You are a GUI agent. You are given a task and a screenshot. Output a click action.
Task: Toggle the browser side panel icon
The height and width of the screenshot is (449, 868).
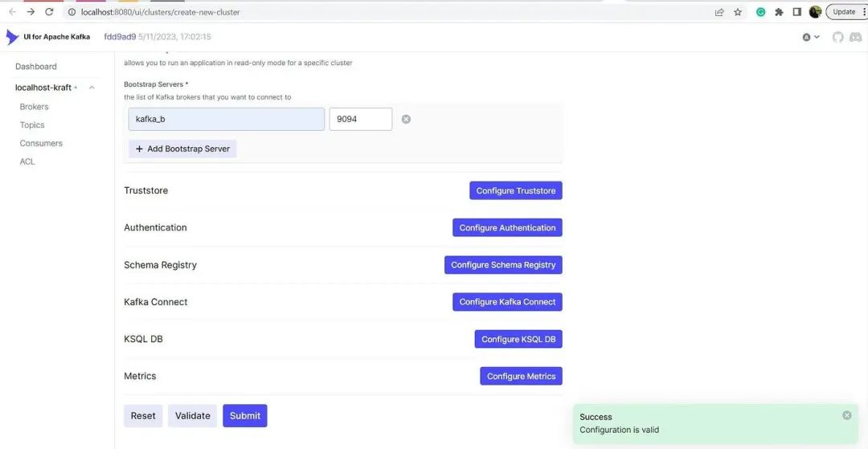point(797,11)
